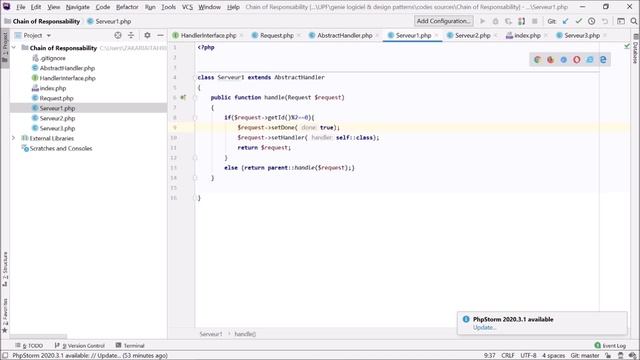The image size is (640, 360).
Task: Switch to the Serveur3.php editor tab
Action: tap(582, 36)
